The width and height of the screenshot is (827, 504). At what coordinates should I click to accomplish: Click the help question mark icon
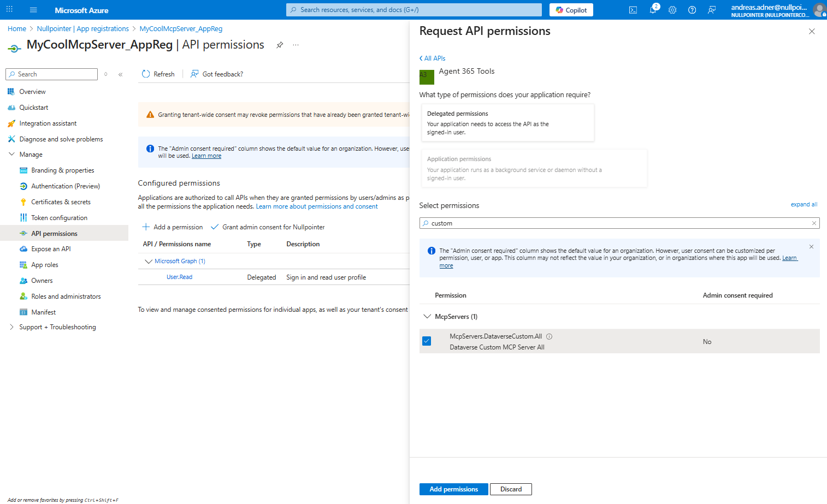(x=692, y=10)
